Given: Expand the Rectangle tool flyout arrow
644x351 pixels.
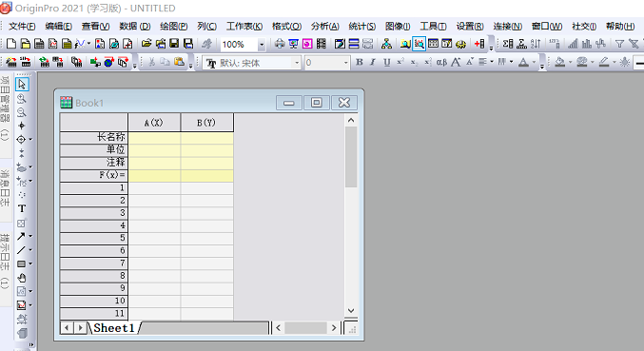Looking at the screenshot, I should coord(30,264).
